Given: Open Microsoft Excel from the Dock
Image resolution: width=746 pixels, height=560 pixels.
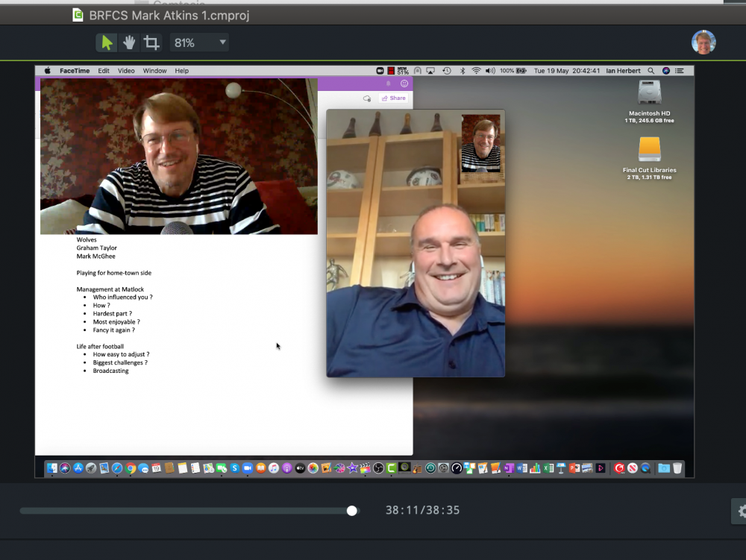Looking at the screenshot, I should [548, 468].
